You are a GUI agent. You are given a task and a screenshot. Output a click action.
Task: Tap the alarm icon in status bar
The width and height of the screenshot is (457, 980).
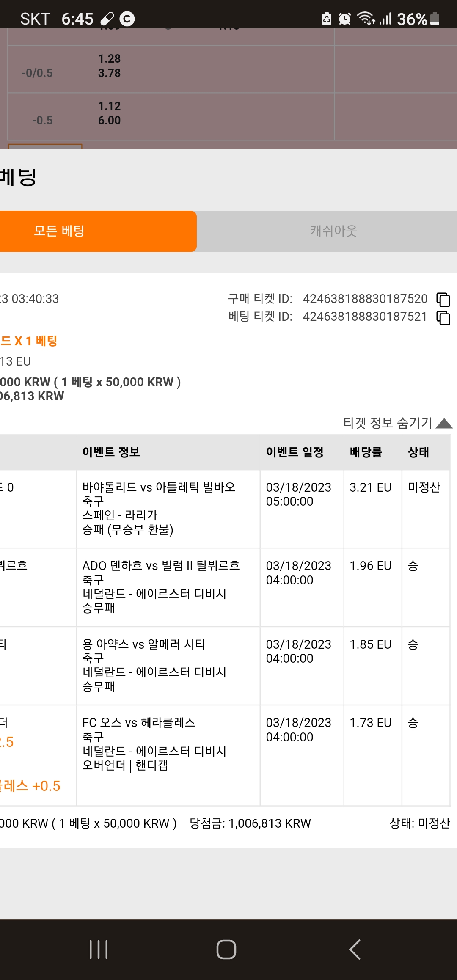pyautogui.click(x=345, y=19)
